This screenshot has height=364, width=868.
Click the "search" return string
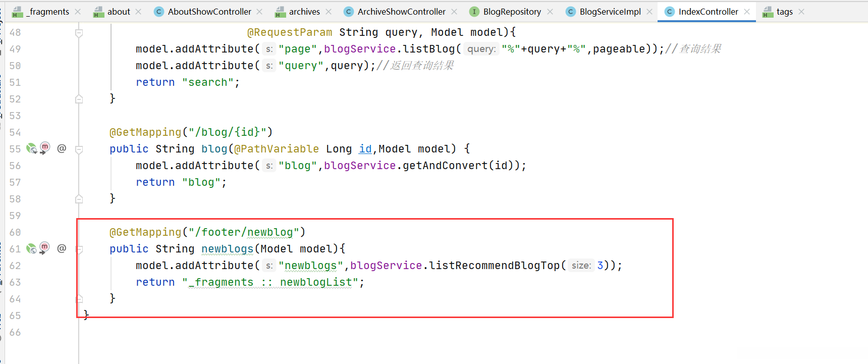[x=208, y=82]
